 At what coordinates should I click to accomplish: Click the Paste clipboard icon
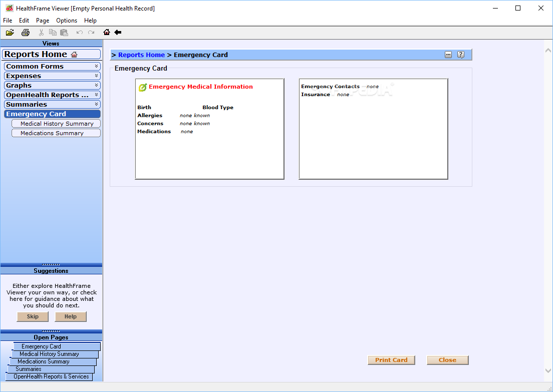(x=64, y=33)
